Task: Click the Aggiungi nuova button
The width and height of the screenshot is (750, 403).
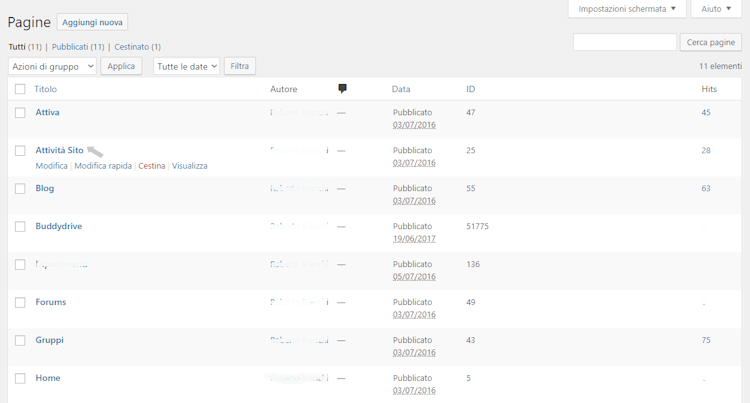Action: (92, 22)
